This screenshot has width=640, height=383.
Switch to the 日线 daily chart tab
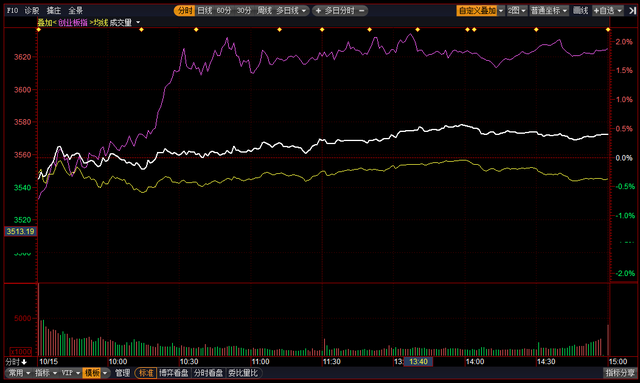click(x=204, y=11)
